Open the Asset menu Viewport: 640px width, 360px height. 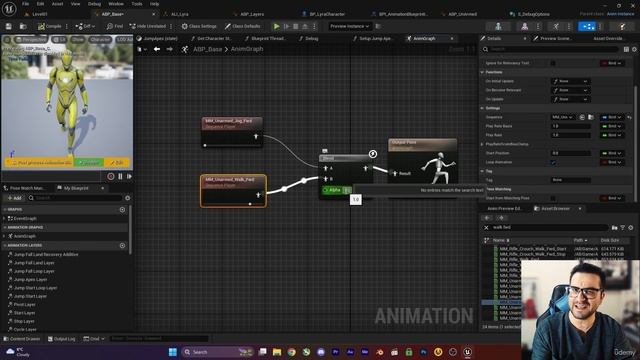(57, 4)
